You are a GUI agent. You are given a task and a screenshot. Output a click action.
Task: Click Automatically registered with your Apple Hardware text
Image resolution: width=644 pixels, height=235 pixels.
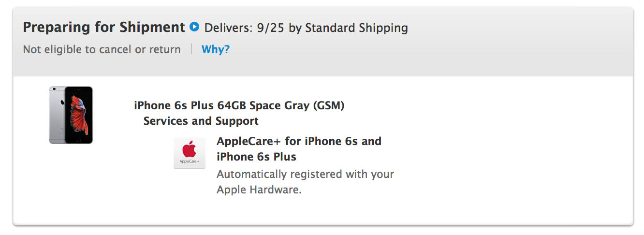[306, 182]
